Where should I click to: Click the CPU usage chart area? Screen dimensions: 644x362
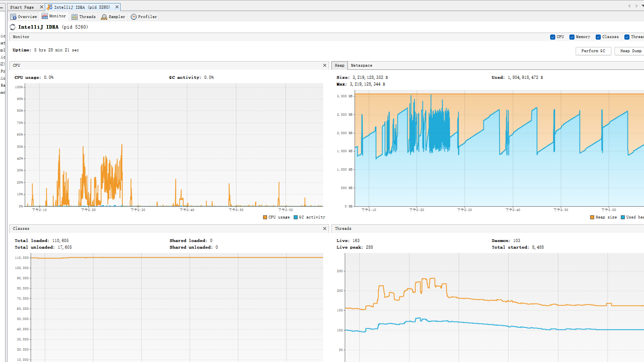174,145
